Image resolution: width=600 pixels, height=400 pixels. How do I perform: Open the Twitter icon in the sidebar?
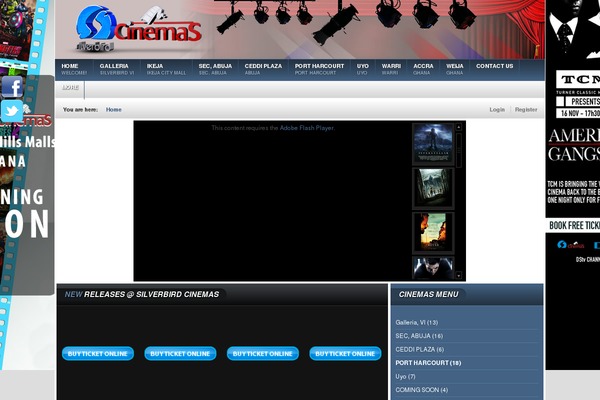12,111
